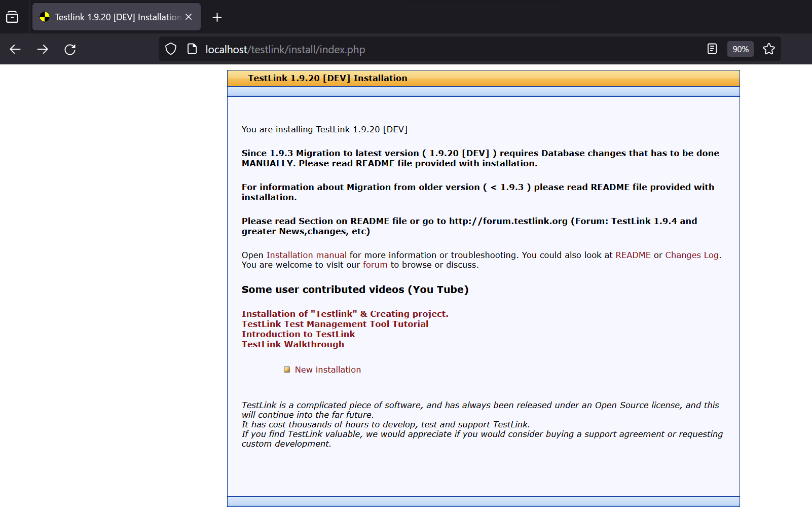Click the TestLink 1.9.20 Installation header title
Screen dimensions: 812x511
point(327,78)
